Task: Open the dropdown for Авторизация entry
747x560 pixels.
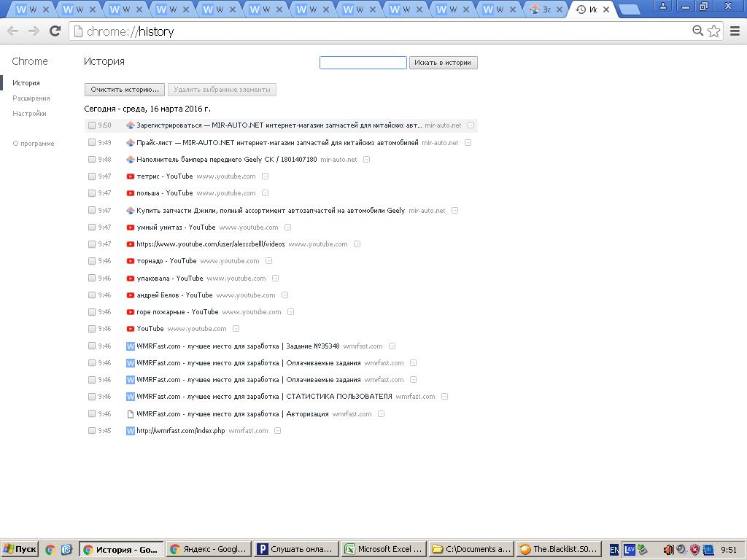Action: pyautogui.click(x=381, y=414)
